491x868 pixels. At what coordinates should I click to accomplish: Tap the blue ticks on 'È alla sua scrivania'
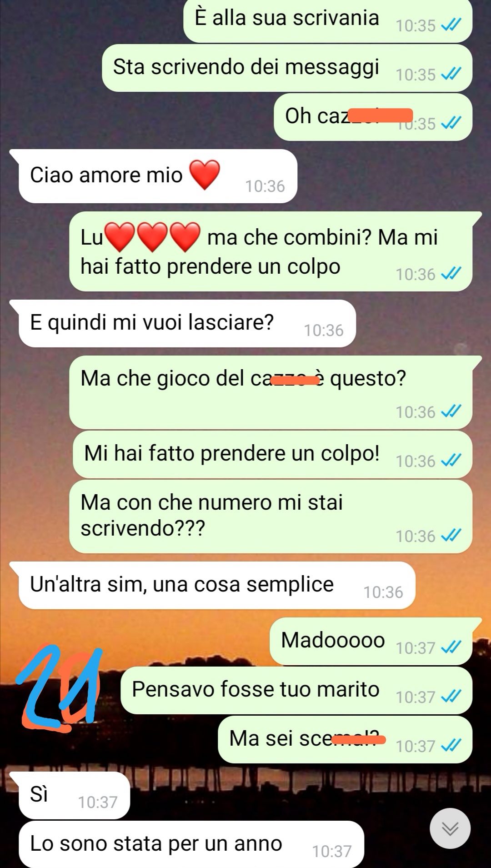[451, 25]
